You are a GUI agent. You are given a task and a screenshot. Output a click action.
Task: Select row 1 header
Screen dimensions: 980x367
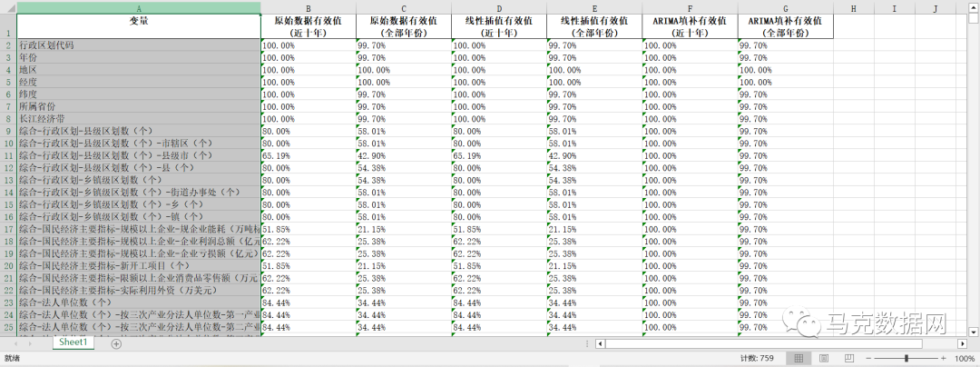[x=8, y=27]
